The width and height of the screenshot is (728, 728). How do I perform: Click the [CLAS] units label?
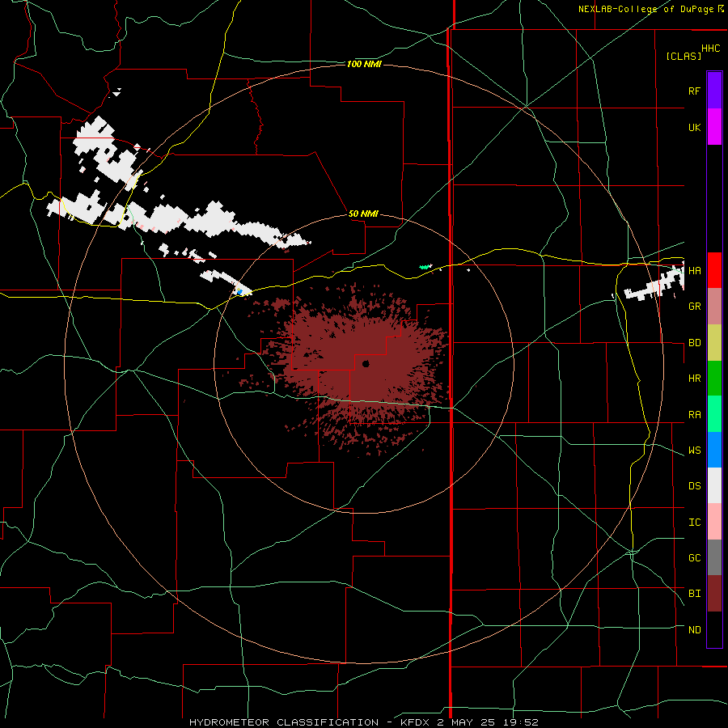click(684, 56)
